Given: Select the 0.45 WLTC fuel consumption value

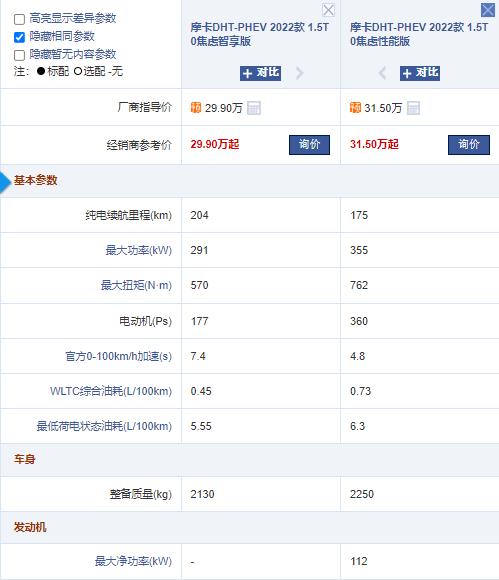Looking at the screenshot, I should [201, 391].
